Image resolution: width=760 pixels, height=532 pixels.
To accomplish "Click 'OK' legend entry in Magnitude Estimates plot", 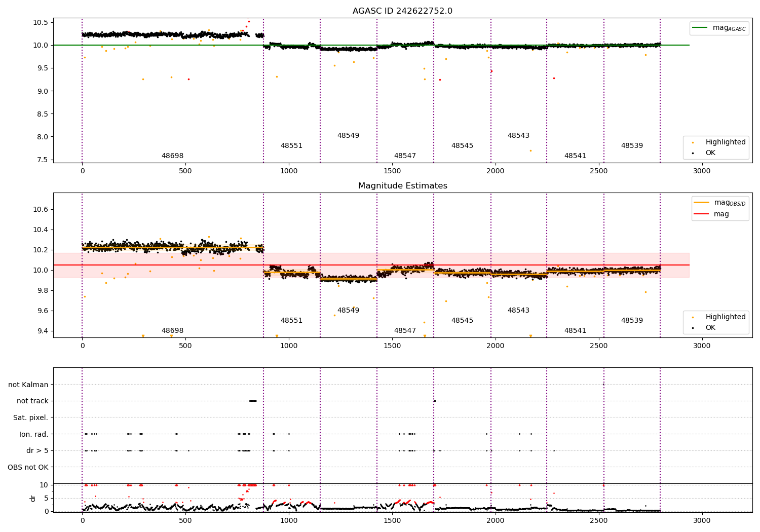I will click(703, 327).
